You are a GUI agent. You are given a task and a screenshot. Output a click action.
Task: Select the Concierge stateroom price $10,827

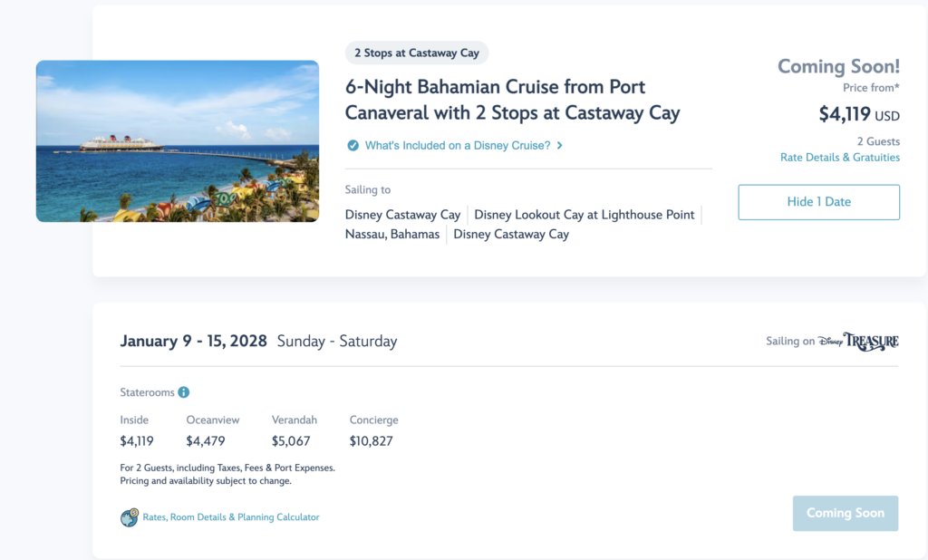(x=371, y=441)
